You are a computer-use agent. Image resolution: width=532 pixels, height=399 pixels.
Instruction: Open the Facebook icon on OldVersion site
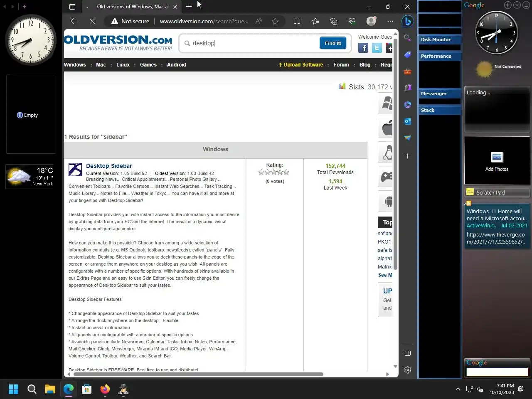363,48
